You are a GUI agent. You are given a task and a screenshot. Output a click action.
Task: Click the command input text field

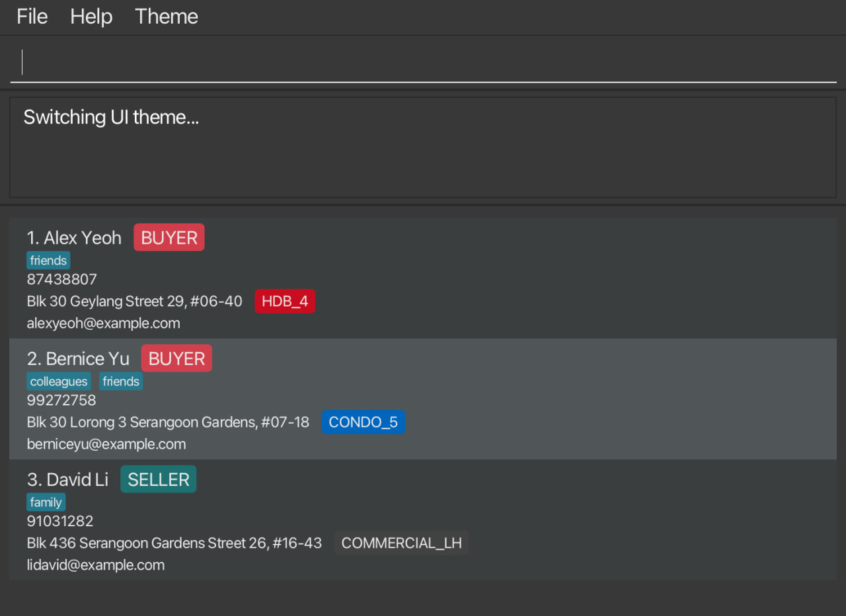423,62
